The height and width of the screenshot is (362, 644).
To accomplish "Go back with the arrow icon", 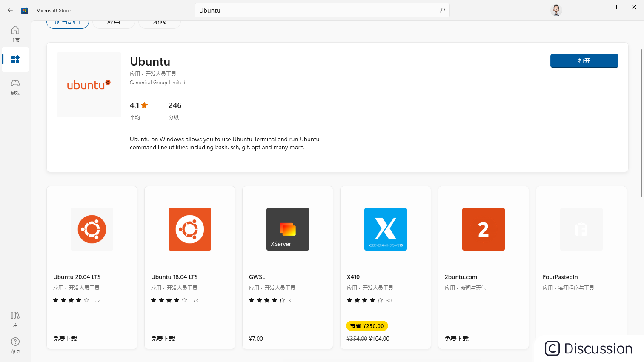I will coord(10,10).
